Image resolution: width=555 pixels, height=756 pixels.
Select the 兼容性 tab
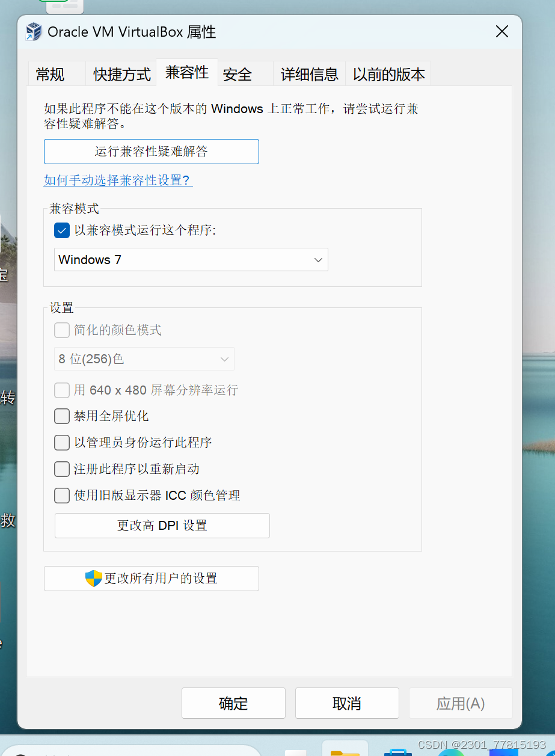point(187,73)
